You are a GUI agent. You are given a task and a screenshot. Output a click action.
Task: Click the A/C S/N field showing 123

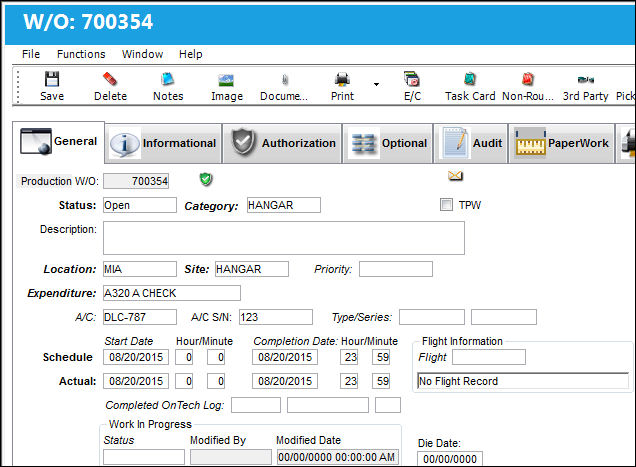(x=276, y=317)
